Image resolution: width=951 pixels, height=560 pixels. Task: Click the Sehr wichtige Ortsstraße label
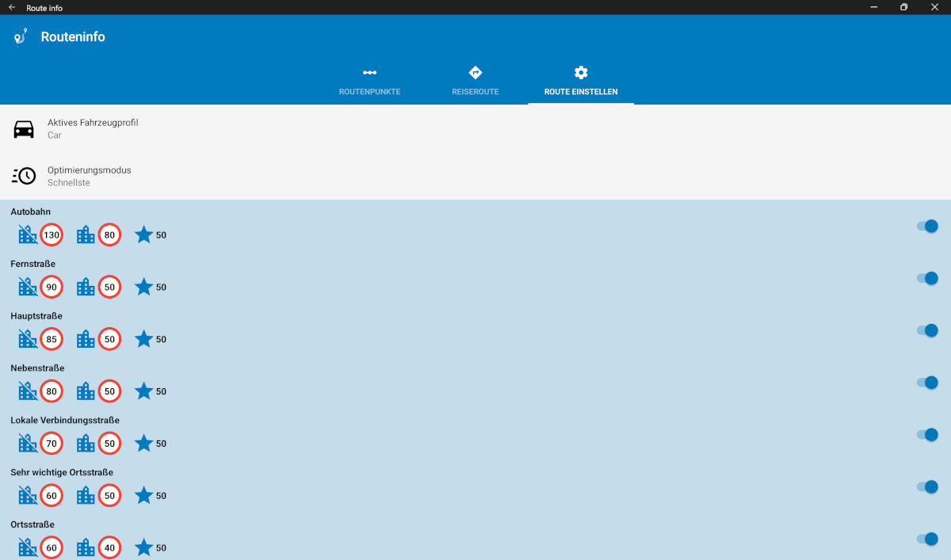point(62,473)
